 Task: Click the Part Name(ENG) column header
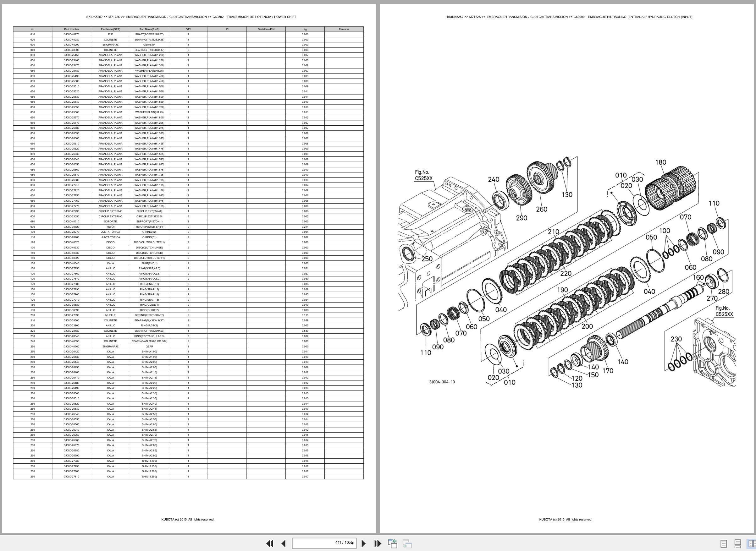[x=149, y=29]
